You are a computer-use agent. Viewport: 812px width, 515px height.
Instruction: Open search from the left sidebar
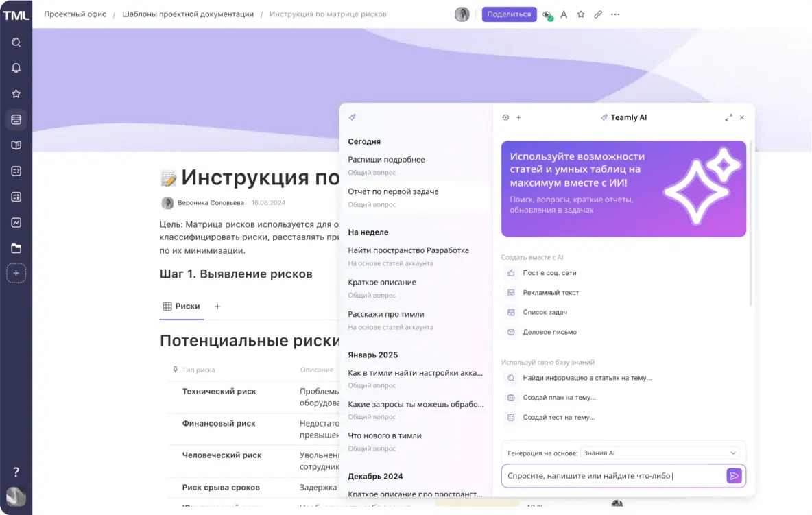[x=16, y=43]
